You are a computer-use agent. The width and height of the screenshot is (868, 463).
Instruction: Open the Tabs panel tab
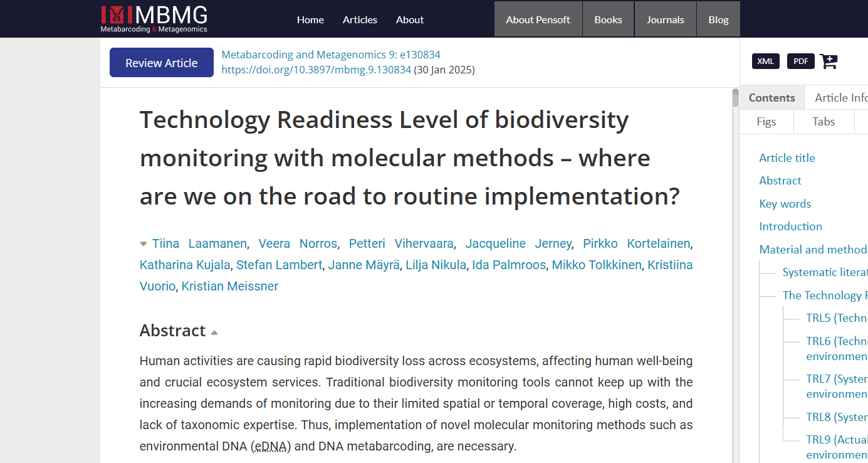click(x=824, y=122)
